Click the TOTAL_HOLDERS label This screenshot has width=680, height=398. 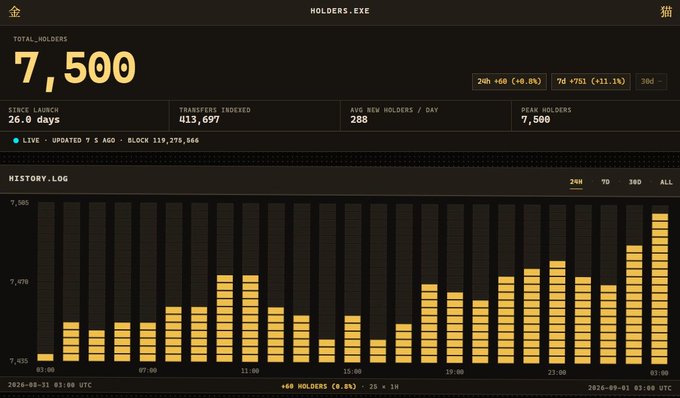40,39
